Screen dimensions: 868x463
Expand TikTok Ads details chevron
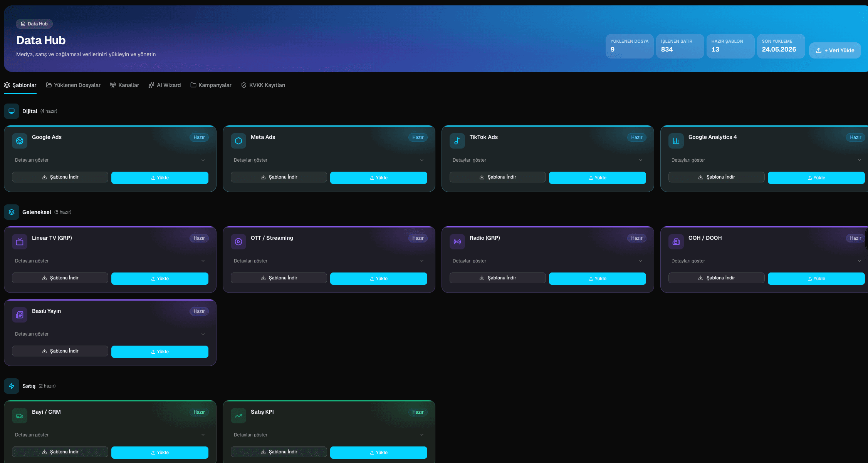pos(641,160)
